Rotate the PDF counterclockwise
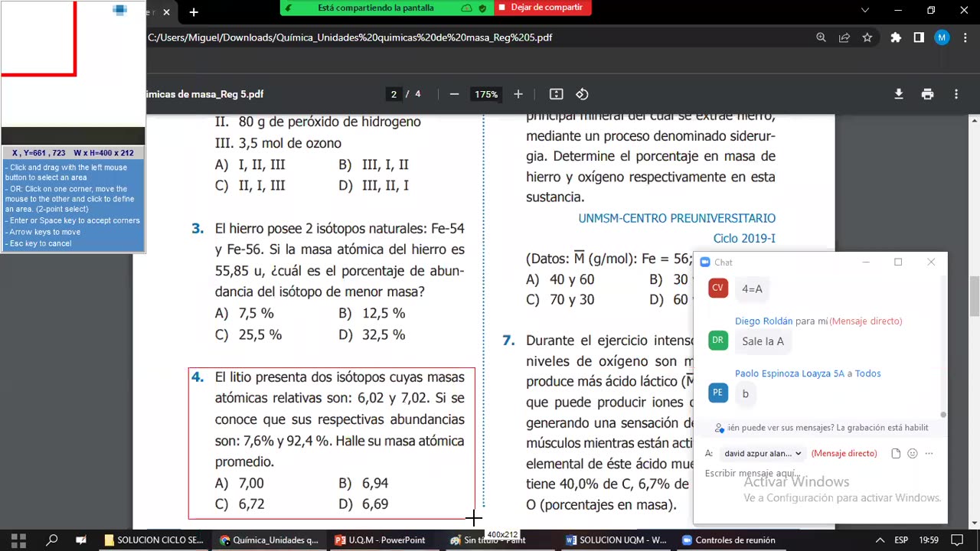The image size is (980, 551). click(x=582, y=94)
